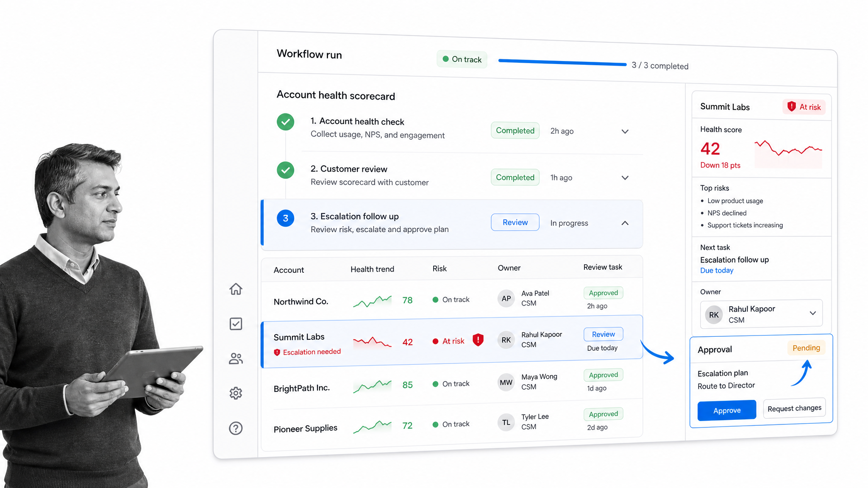This screenshot has width=868, height=488.
Task: Select the BrightPath Inc. account name
Action: (301, 388)
